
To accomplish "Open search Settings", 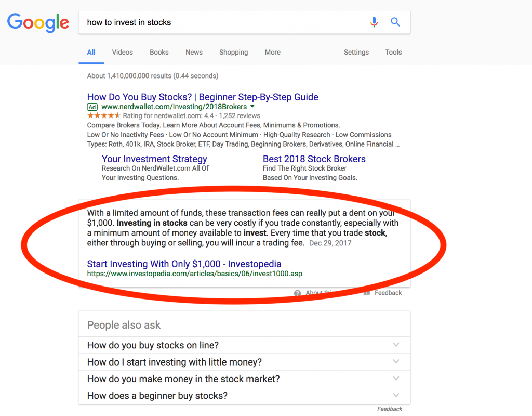I will tap(356, 53).
